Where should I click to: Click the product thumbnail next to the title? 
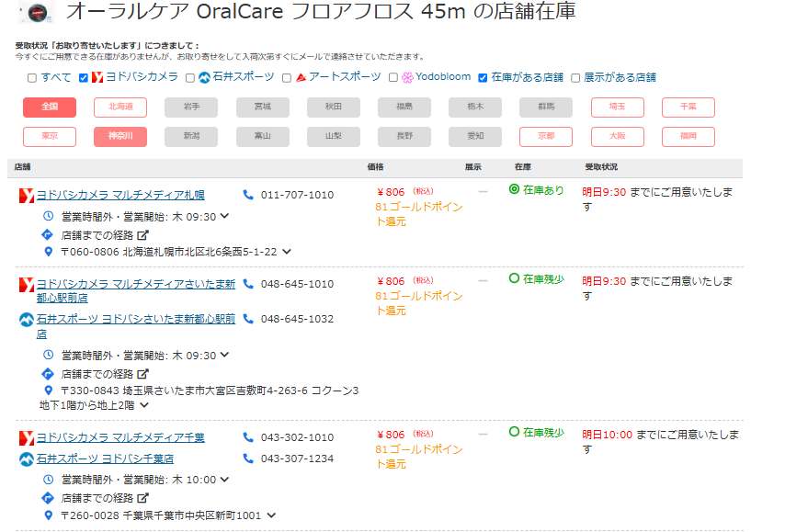click(x=37, y=13)
